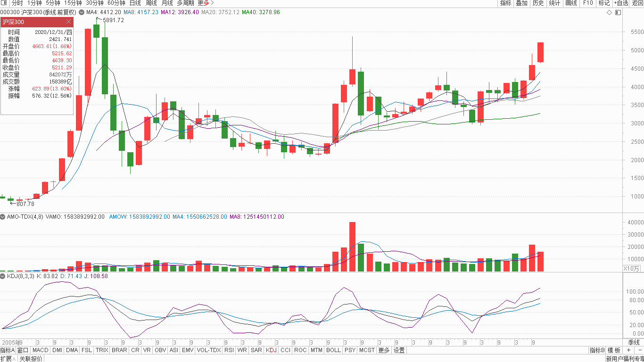Zoom out with the − button
The image size is (644, 362).
point(639,350)
